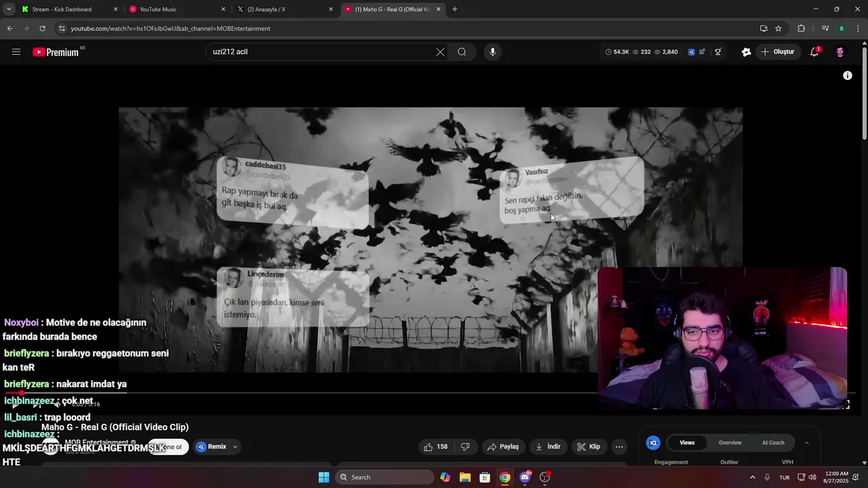Click the vidIQ logo in stats panel
This screenshot has width=868, height=488.
(x=653, y=443)
